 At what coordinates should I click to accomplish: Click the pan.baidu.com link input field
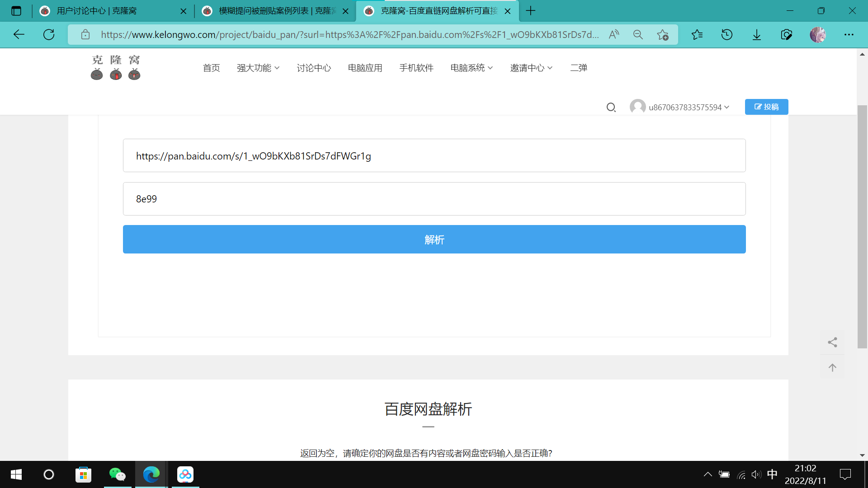pos(434,155)
